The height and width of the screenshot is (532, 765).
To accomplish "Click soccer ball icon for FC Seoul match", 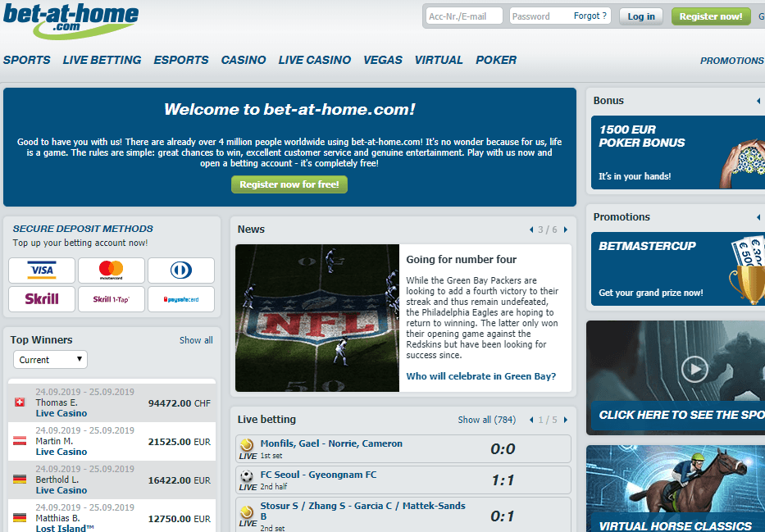I will (x=247, y=476).
